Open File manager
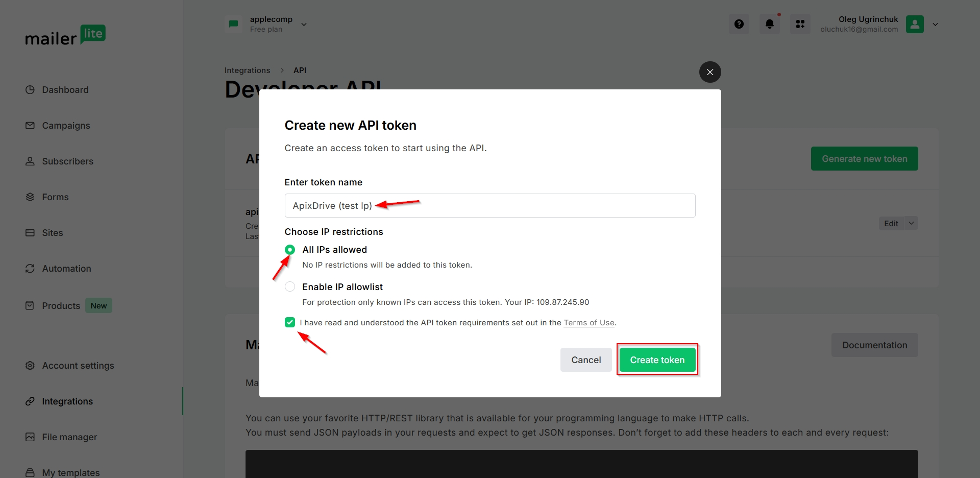The image size is (980, 478). pyautogui.click(x=69, y=437)
